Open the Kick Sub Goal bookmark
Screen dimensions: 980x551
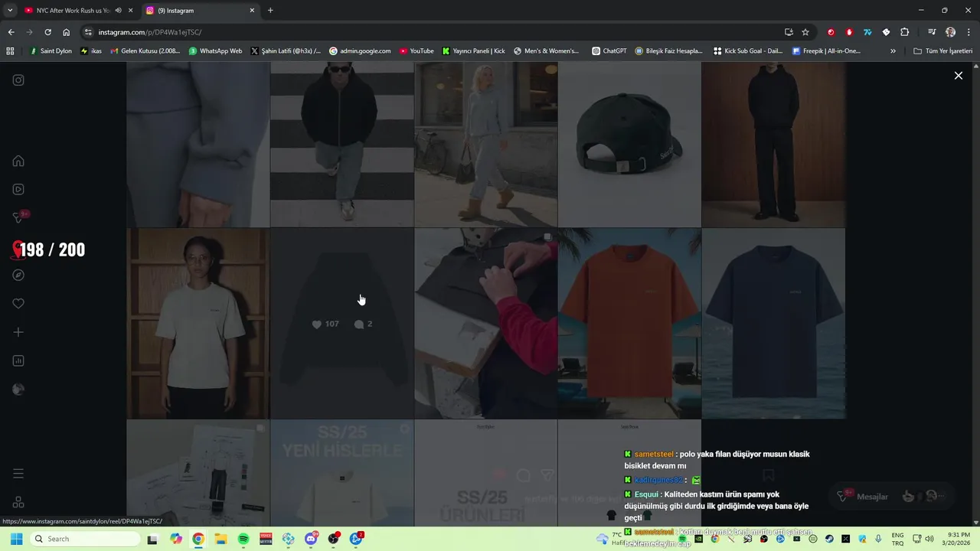[x=748, y=51]
